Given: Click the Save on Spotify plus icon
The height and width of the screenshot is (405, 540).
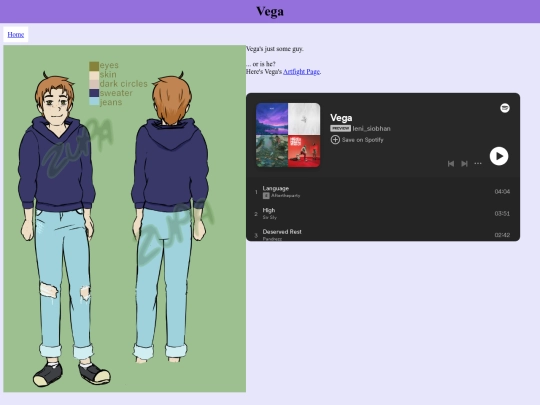Looking at the screenshot, I should pyautogui.click(x=335, y=140).
